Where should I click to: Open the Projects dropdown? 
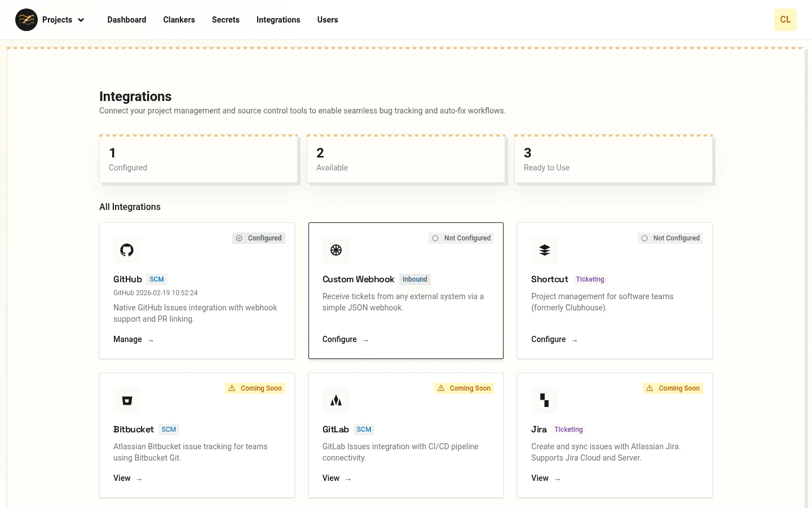[x=62, y=20]
